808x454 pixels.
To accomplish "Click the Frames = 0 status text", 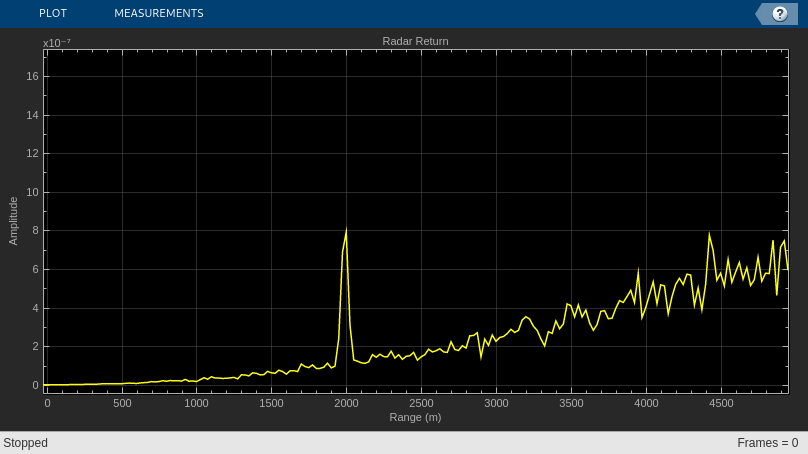I will 768,443.
